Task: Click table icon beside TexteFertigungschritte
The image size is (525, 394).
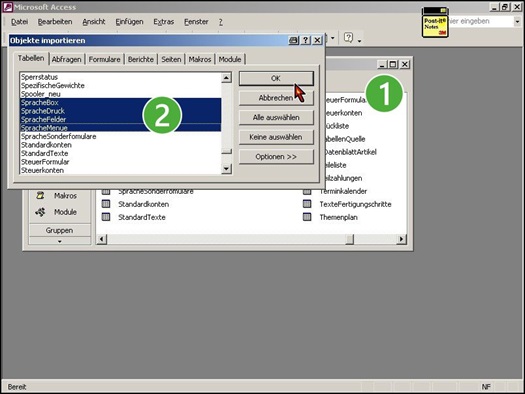Action: 307,204
